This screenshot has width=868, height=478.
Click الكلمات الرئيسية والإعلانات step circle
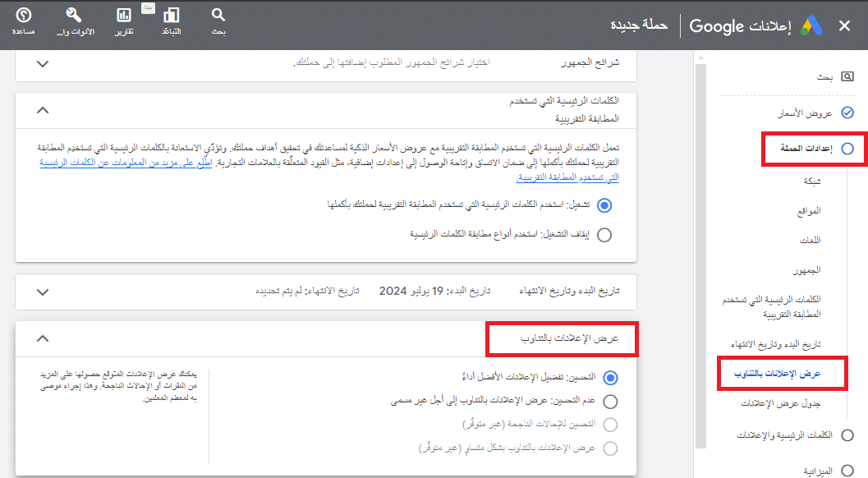(847, 435)
